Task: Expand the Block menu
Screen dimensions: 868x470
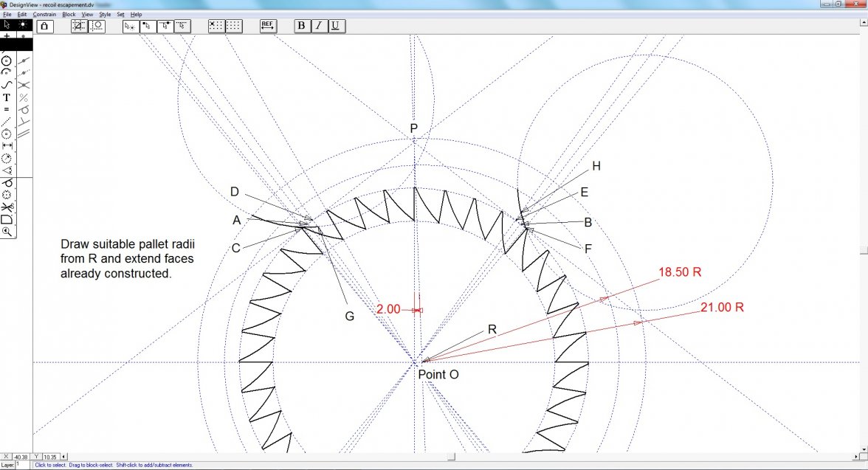Action: 69,14
